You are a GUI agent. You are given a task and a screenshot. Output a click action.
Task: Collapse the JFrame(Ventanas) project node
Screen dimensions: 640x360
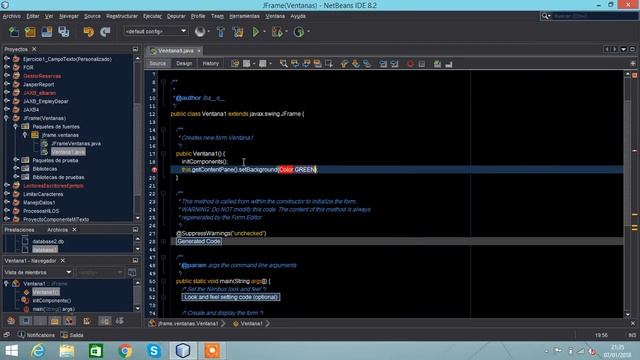pos(7,118)
